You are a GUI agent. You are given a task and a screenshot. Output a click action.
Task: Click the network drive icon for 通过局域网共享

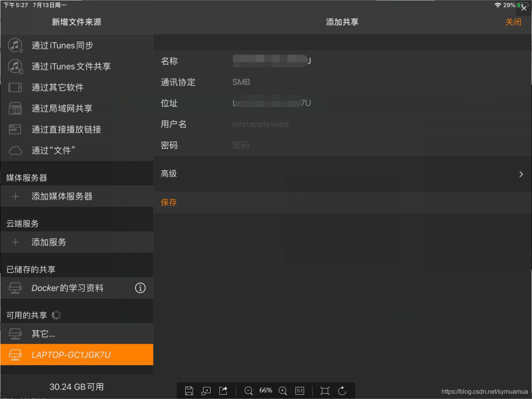15,108
